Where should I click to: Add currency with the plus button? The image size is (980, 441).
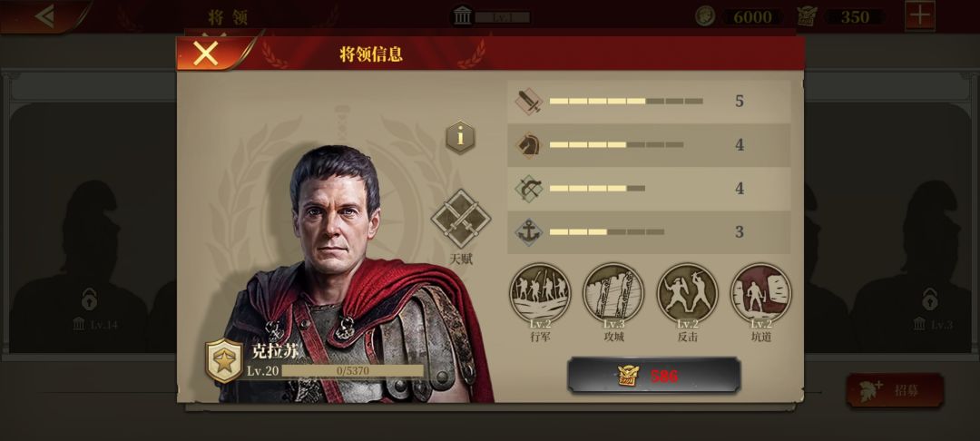coord(920,15)
